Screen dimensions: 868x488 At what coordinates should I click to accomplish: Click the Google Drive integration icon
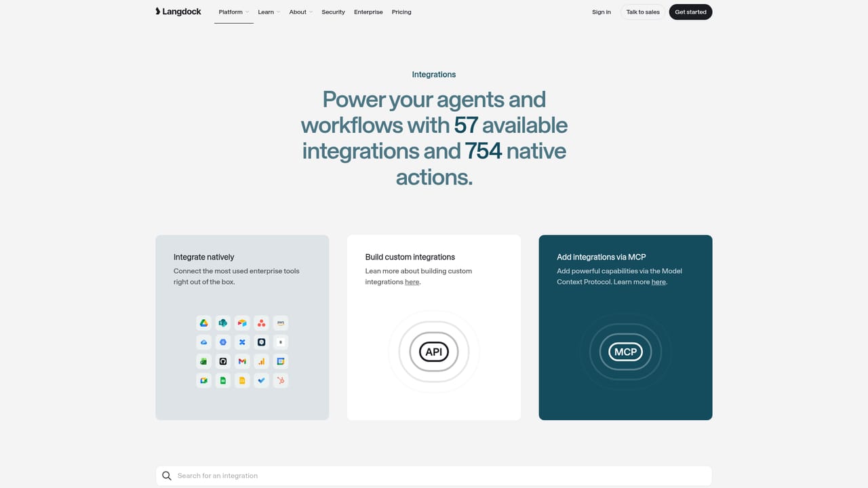coord(203,323)
